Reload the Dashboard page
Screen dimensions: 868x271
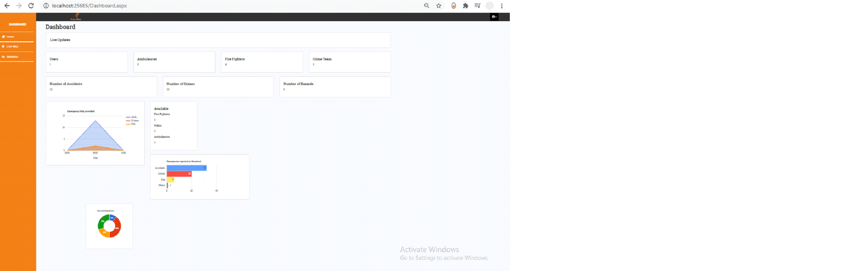(x=31, y=6)
